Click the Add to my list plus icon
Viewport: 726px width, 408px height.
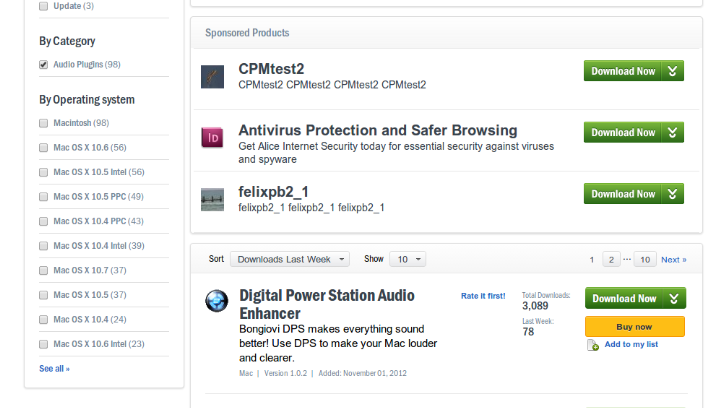(x=592, y=345)
